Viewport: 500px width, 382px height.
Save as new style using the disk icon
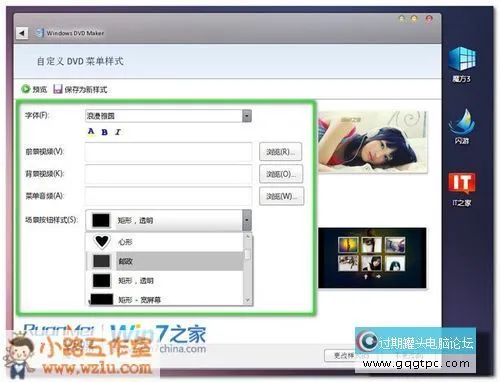pos(58,89)
